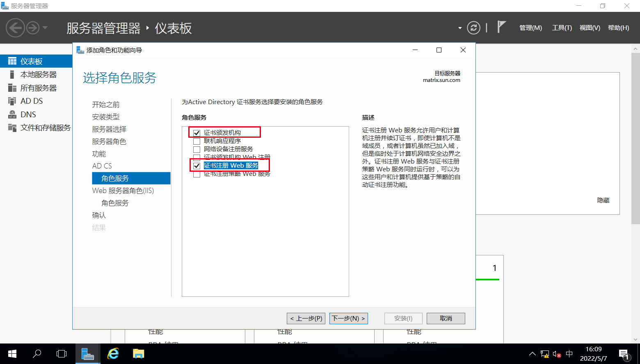Select 仪表板 in the left sidebar
The image size is (640, 364).
36,61
